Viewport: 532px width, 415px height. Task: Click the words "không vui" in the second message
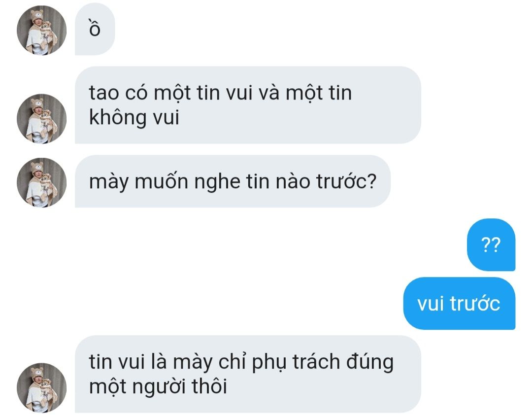click(x=134, y=117)
